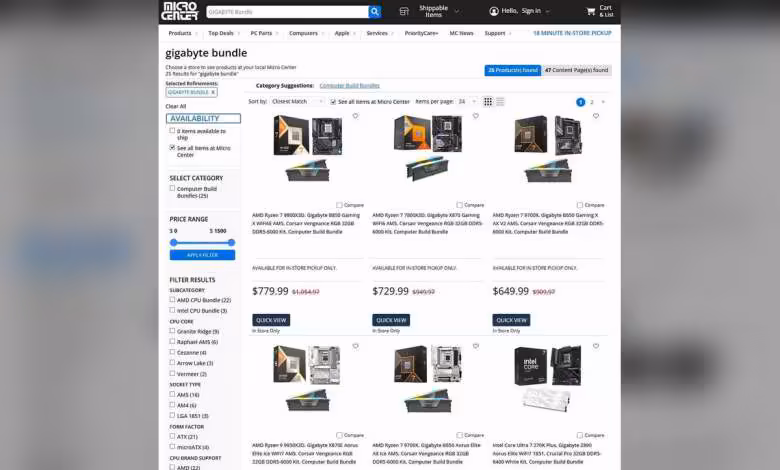The height and width of the screenshot is (470, 780).
Task: Expand the Hello, Sign in dropdown
Action: [x=548, y=11]
